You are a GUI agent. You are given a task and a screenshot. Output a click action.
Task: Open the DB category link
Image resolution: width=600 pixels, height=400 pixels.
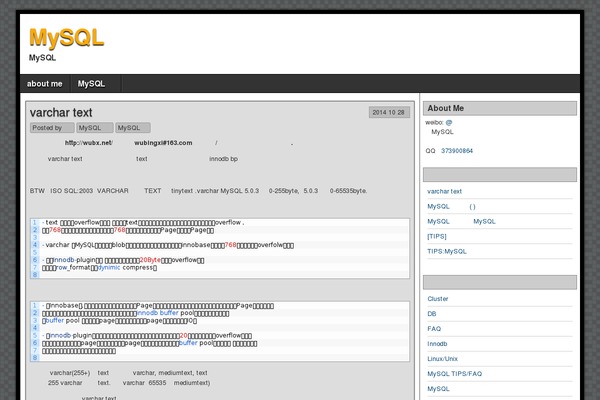point(432,314)
